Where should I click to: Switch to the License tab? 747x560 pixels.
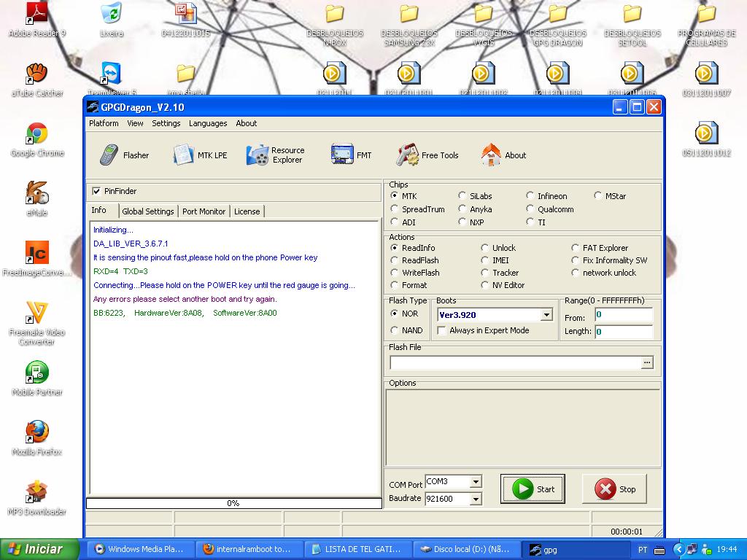[x=247, y=211]
